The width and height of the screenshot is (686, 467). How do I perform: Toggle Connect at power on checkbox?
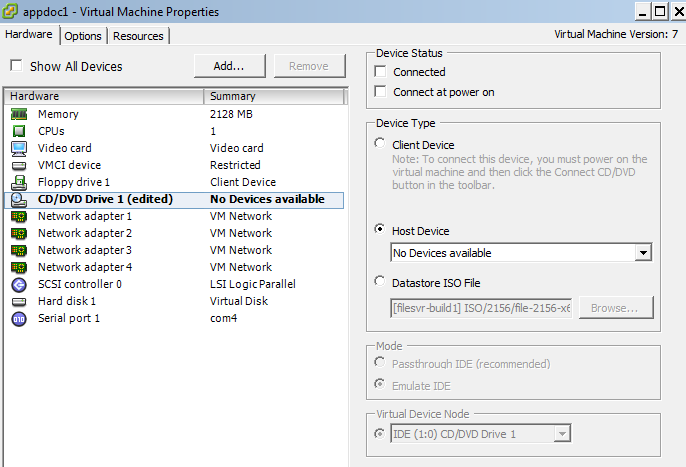pyautogui.click(x=380, y=92)
